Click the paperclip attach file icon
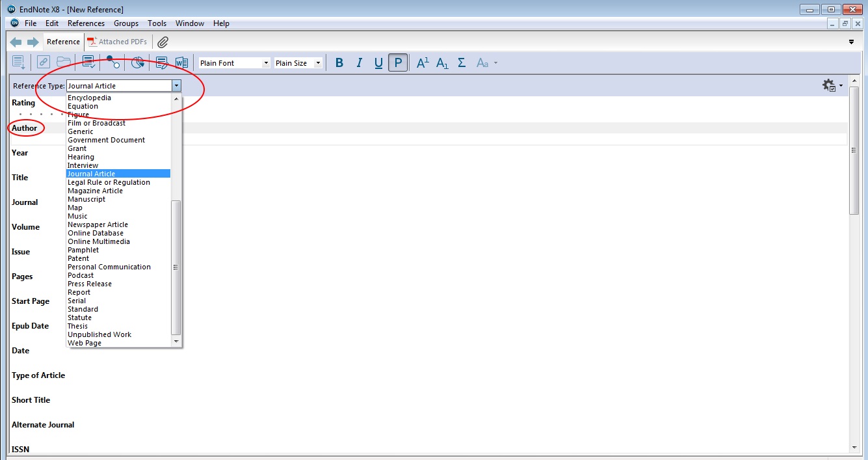 (163, 42)
